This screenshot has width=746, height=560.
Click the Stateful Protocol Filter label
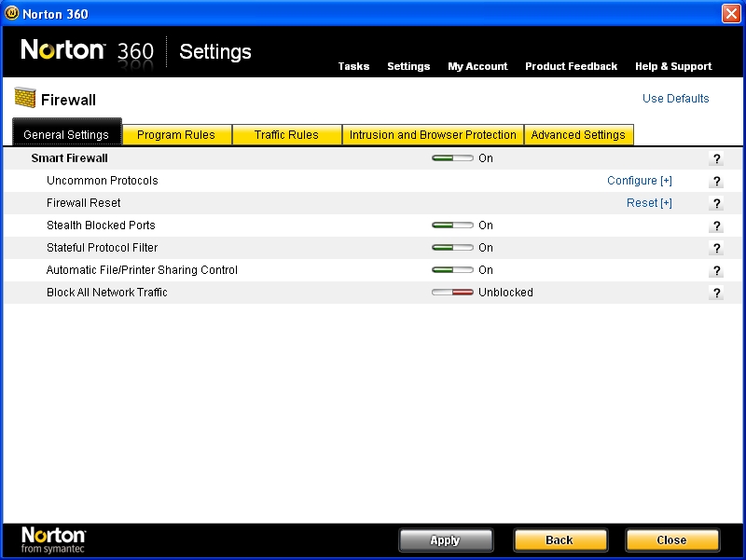click(102, 248)
